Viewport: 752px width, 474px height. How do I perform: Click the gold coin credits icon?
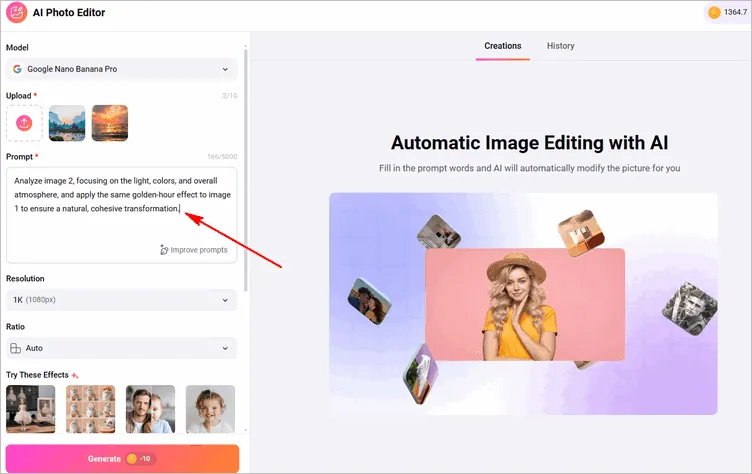coord(714,12)
